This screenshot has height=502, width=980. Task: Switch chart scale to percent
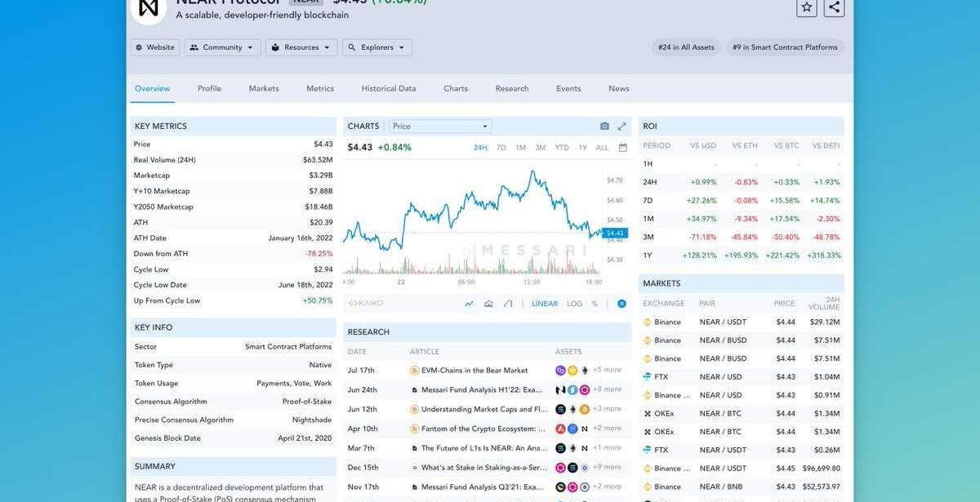click(x=595, y=304)
